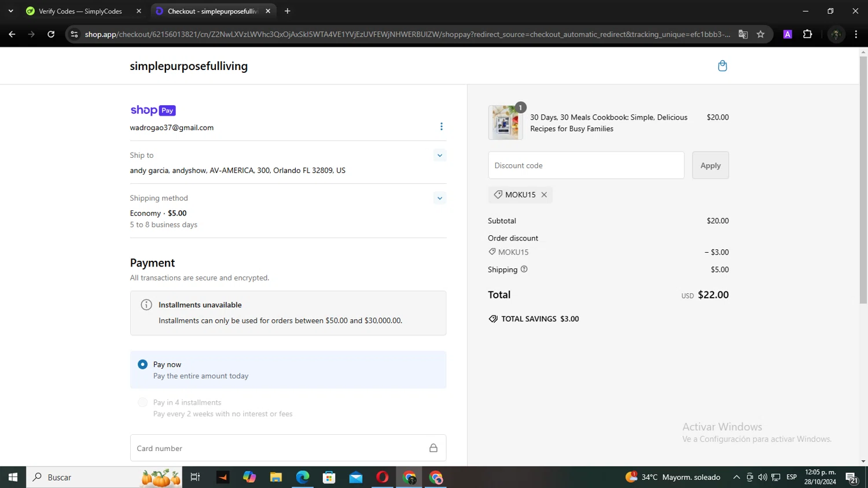Screen dimensions: 868x488
Task: Click the browser back arrow
Action: pyautogui.click(x=12, y=34)
